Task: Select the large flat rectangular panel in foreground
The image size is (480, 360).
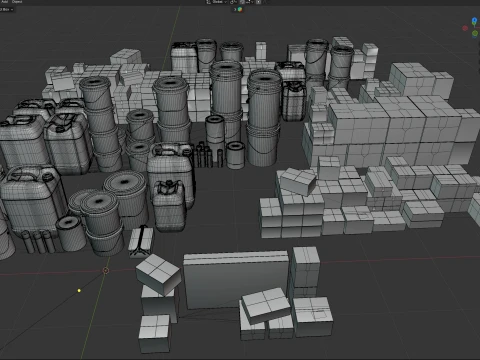Action: tap(235, 280)
